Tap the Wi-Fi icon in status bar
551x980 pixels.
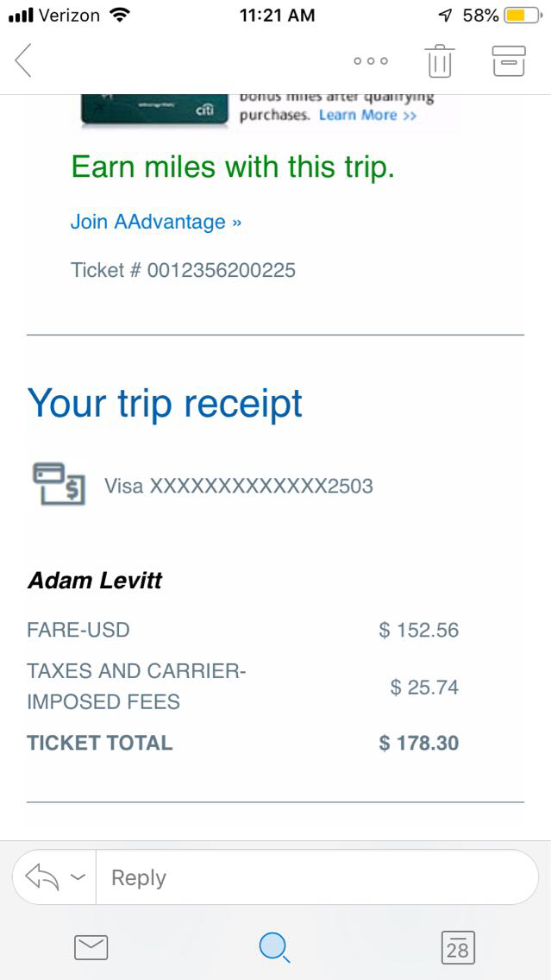121,16
